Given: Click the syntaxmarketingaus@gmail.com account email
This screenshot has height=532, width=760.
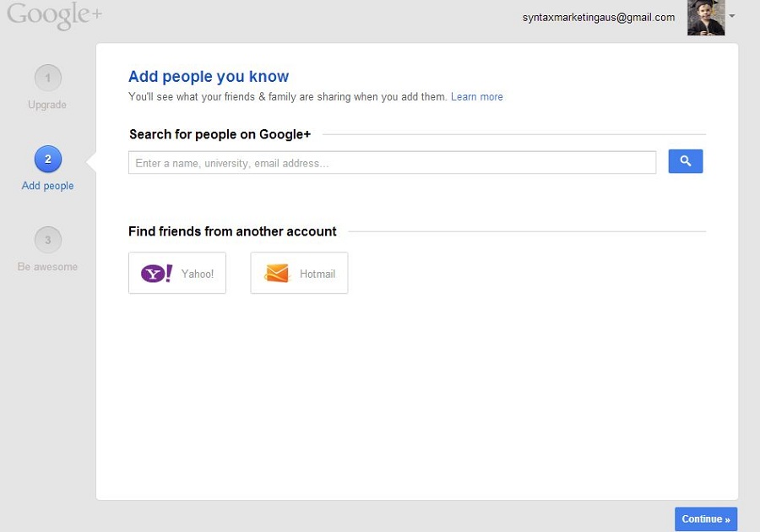Looking at the screenshot, I should point(599,18).
